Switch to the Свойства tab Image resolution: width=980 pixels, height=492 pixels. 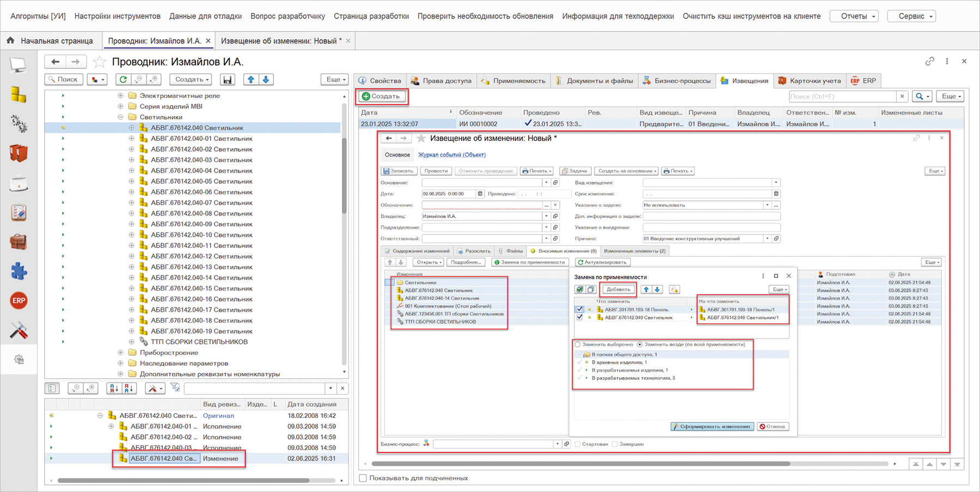pos(380,81)
